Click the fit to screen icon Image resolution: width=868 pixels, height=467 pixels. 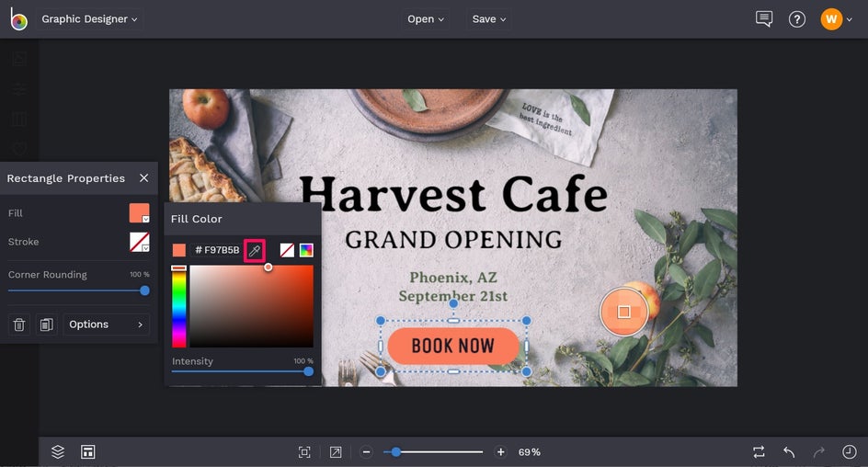(x=304, y=452)
